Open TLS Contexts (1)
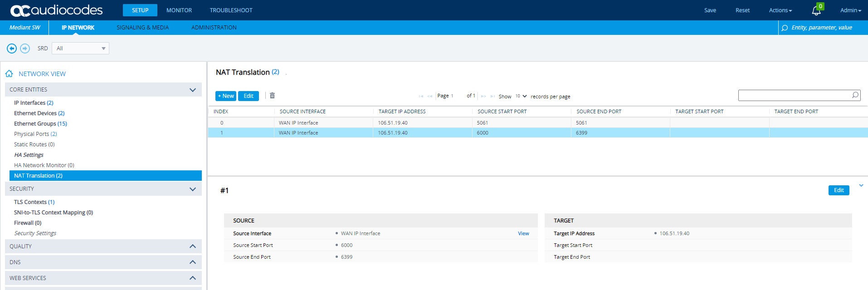 tap(34, 202)
